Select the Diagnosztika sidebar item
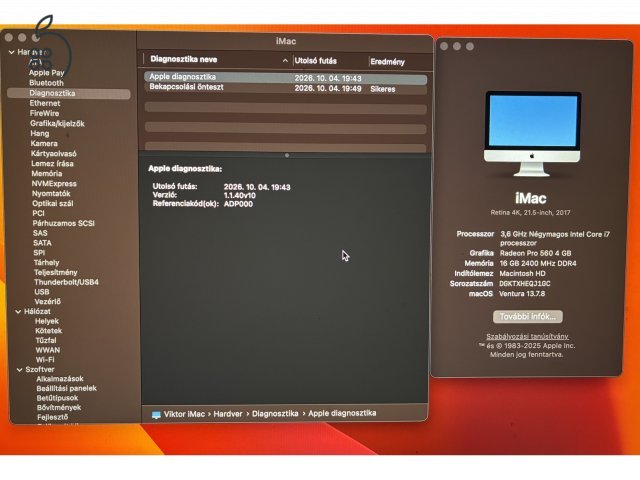Viewport: 640px width, 480px height. [69, 93]
